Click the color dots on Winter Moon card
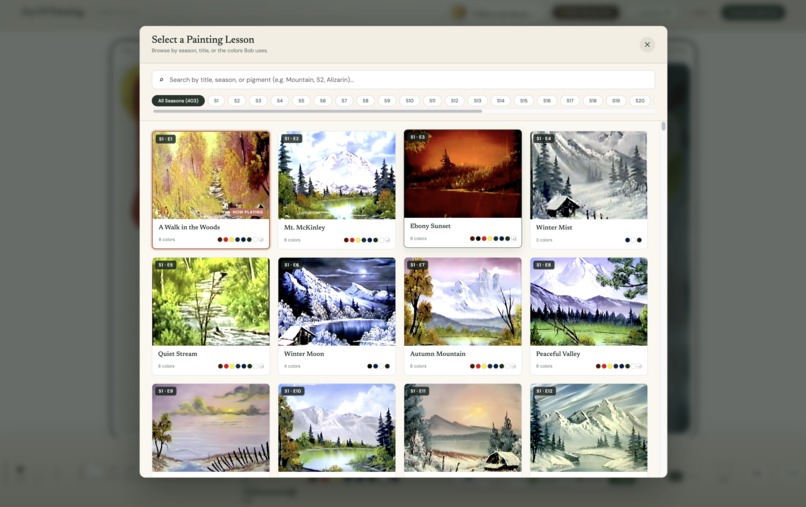The width and height of the screenshot is (806, 507). [x=378, y=366]
